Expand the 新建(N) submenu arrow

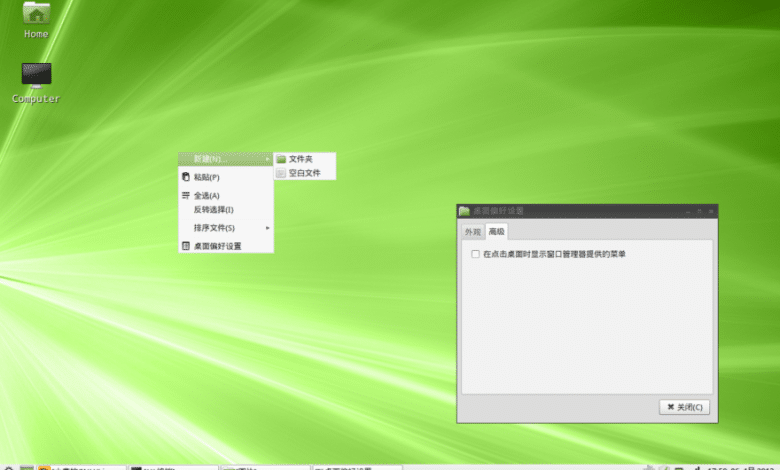click(x=268, y=159)
